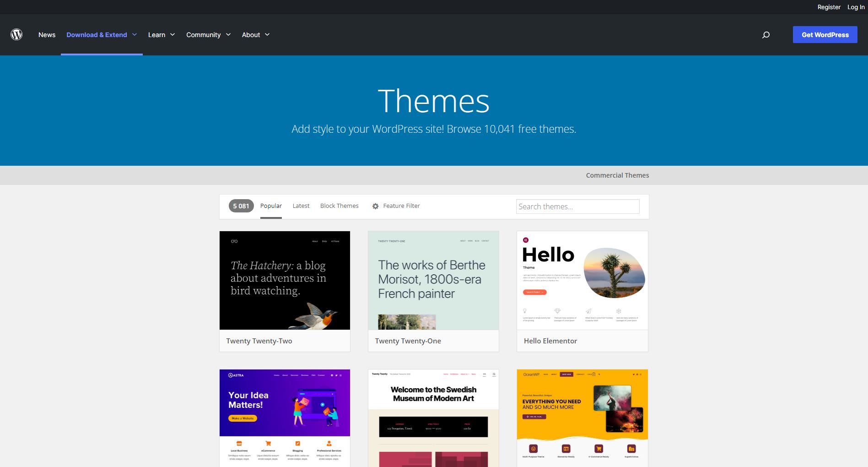The width and height of the screenshot is (868, 467).
Task: Expand the Learn menu chevron
Action: pyautogui.click(x=173, y=35)
